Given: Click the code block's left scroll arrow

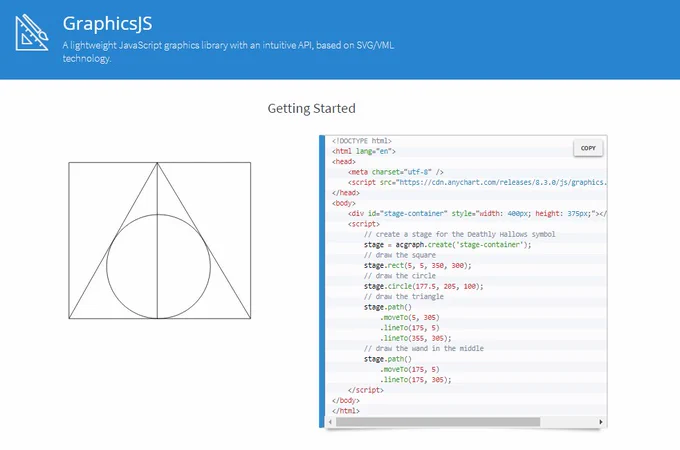Looking at the screenshot, I should (330, 422).
